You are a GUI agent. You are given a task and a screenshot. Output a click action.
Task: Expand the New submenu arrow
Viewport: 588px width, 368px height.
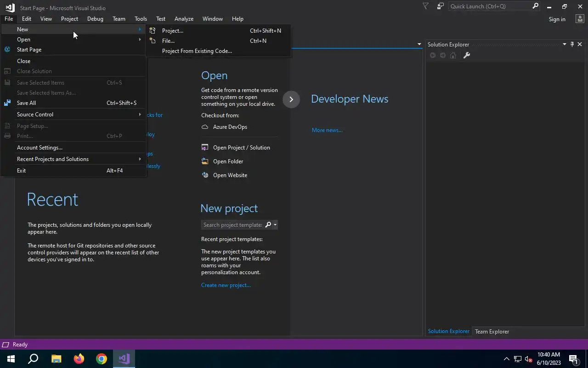point(140,29)
